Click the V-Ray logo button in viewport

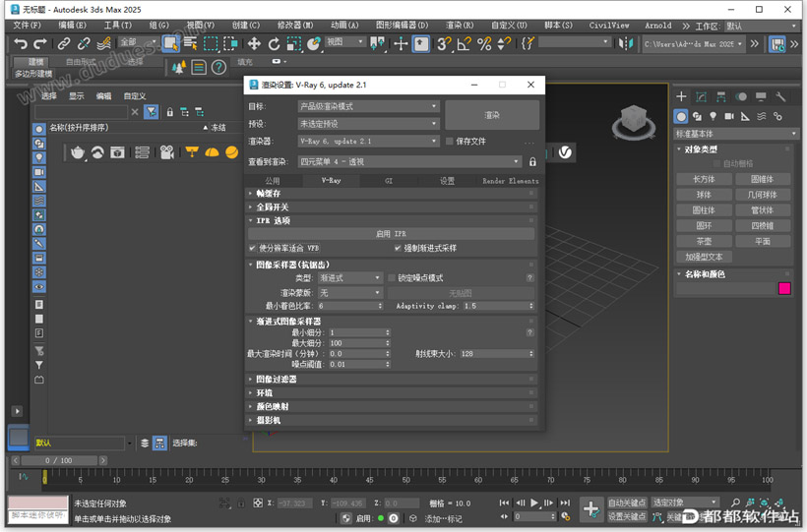click(565, 152)
